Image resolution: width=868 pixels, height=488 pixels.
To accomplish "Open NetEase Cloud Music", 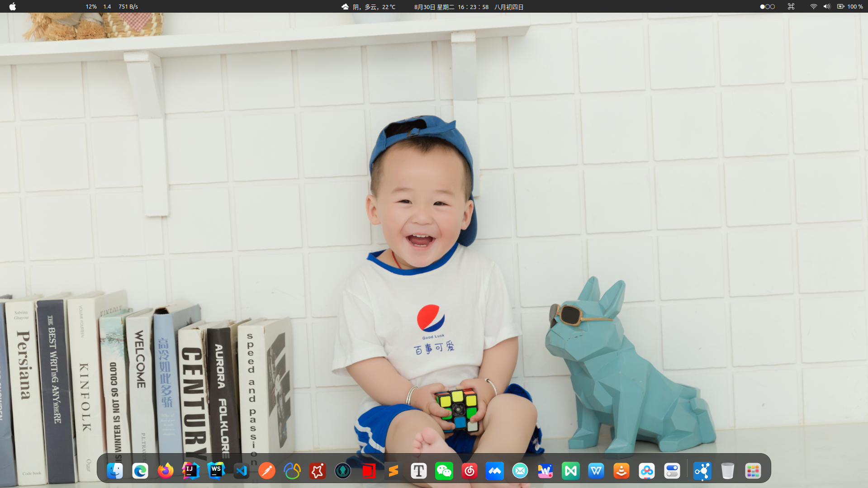I will tap(470, 471).
